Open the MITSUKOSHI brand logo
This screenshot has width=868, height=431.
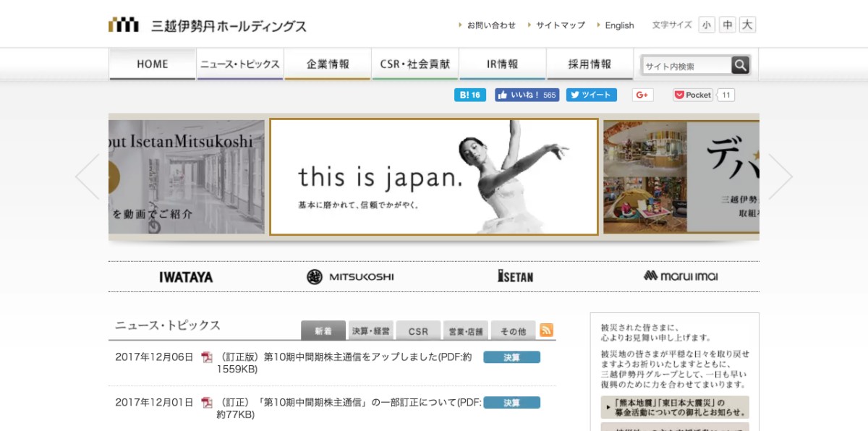350,277
